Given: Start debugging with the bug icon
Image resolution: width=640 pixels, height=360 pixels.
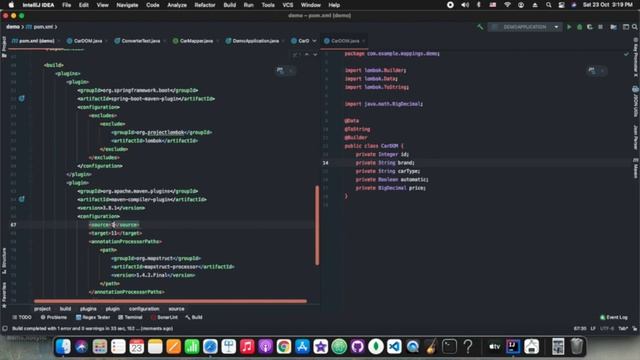Looking at the screenshot, I should pyautogui.click(x=579, y=27).
